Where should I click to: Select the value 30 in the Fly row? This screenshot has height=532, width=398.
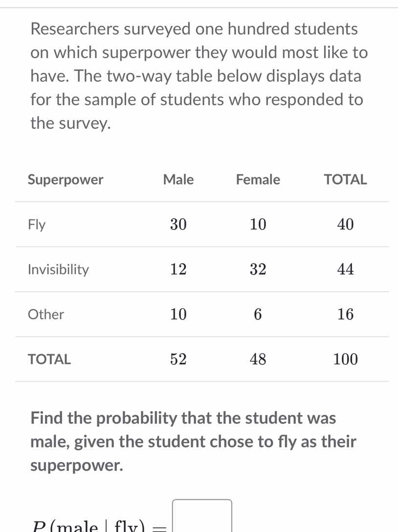(178, 224)
